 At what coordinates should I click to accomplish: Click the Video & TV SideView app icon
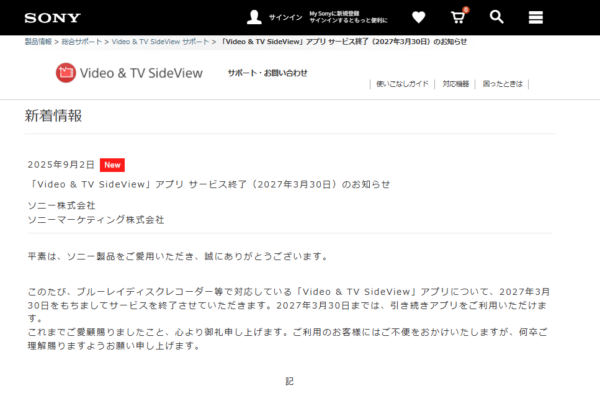point(66,73)
